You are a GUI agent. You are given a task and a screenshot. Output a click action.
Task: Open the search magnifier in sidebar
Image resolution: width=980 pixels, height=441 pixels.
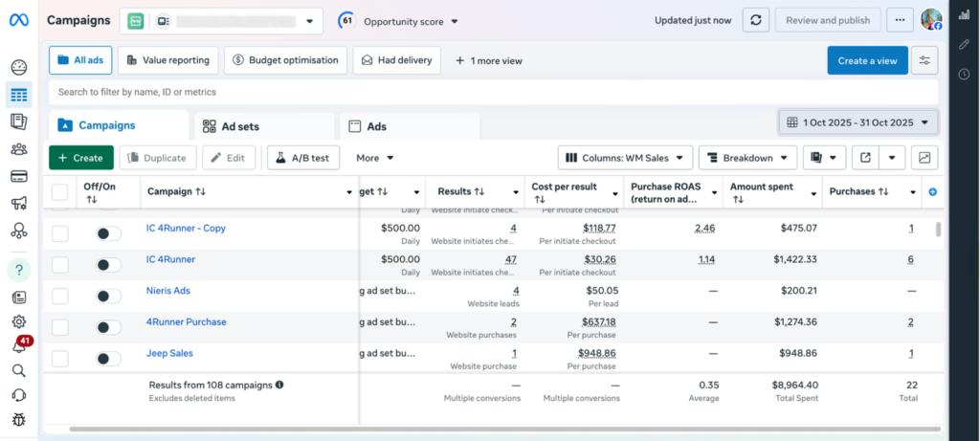(x=18, y=370)
